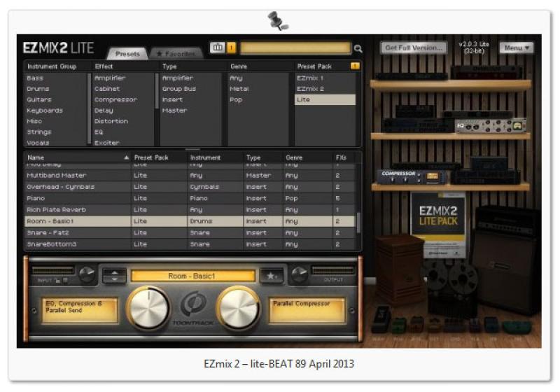Viewport: 560px width, 392px height.
Task: Select the SnareBottom3 preset row
Action: 189,244
